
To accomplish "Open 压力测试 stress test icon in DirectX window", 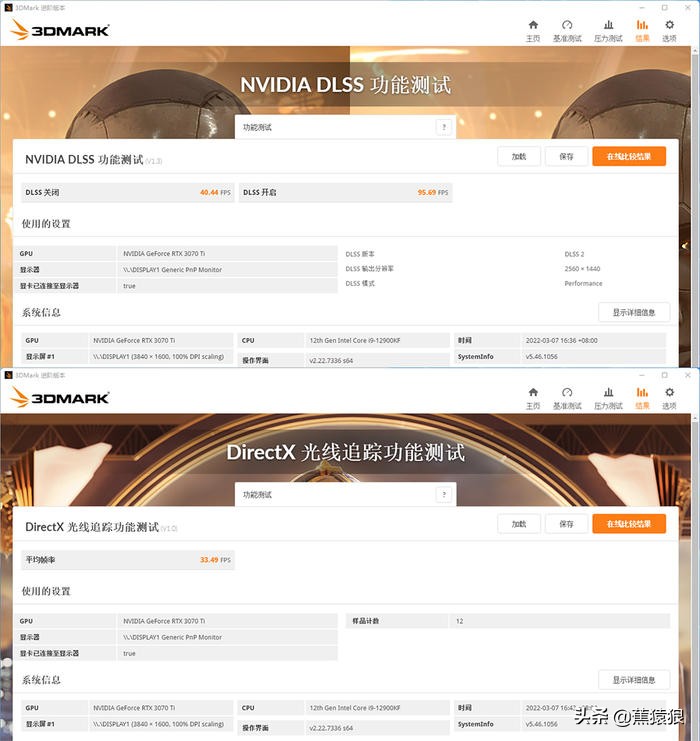I will pos(608,398).
